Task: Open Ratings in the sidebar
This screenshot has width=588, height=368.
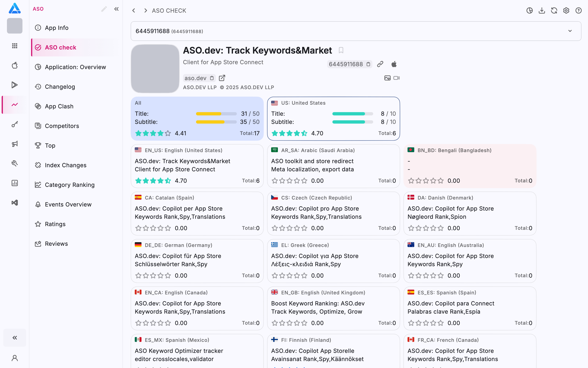Action: click(x=75, y=224)
